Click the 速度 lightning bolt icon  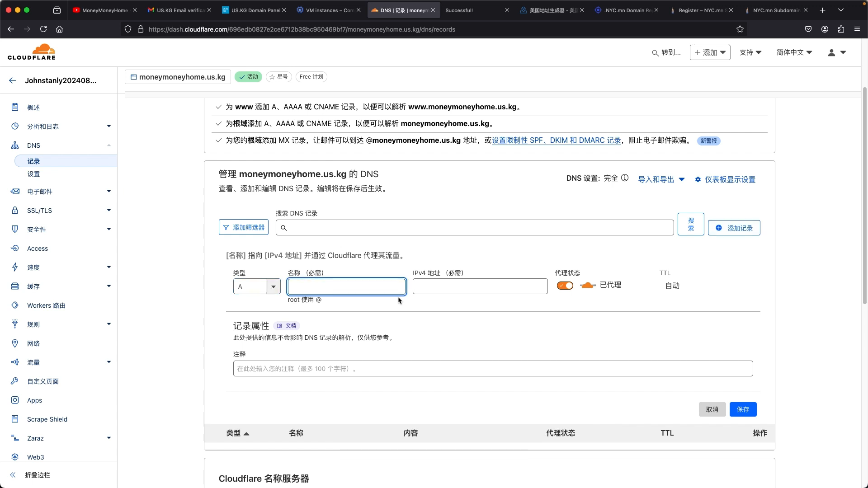(15, 267)
